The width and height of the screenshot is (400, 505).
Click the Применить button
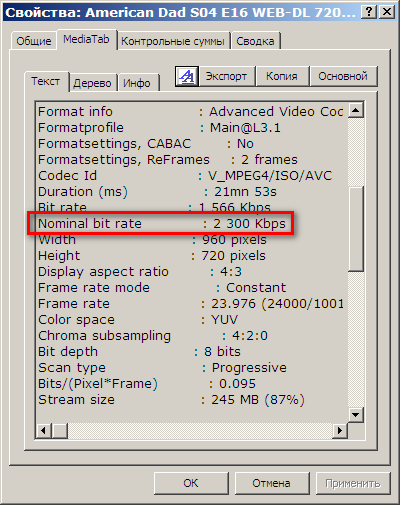[353, 483]
